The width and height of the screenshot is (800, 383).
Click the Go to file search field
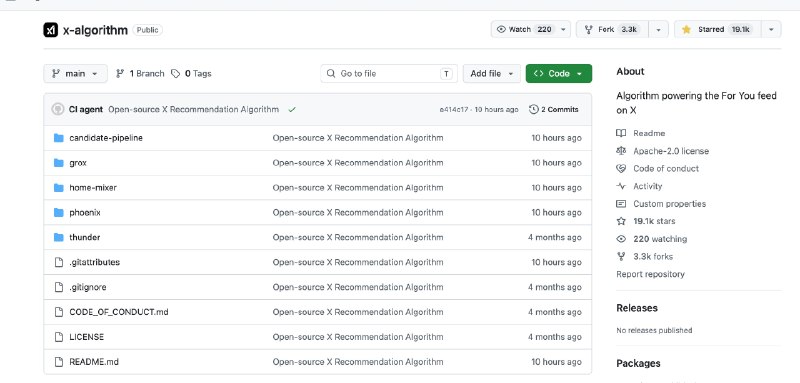(x=389, y=73)
